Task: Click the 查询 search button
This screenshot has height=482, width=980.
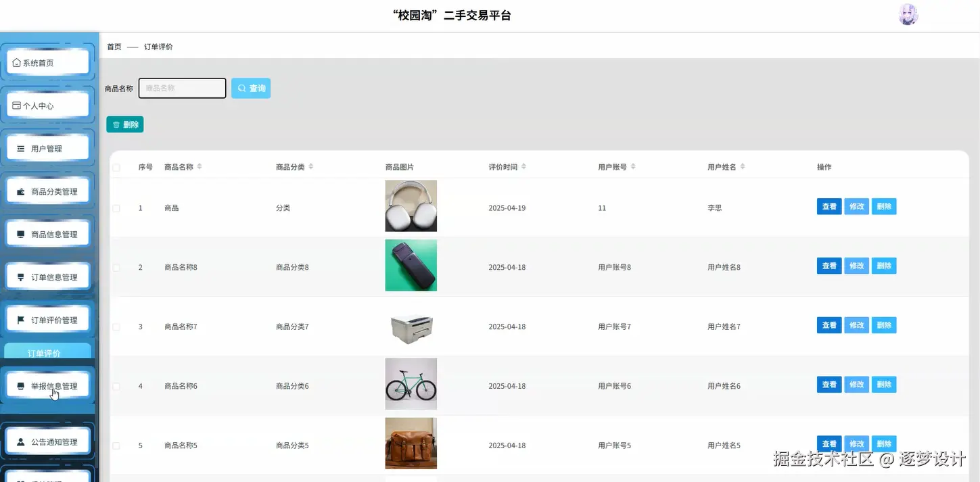Action: [x=251, y=88]
